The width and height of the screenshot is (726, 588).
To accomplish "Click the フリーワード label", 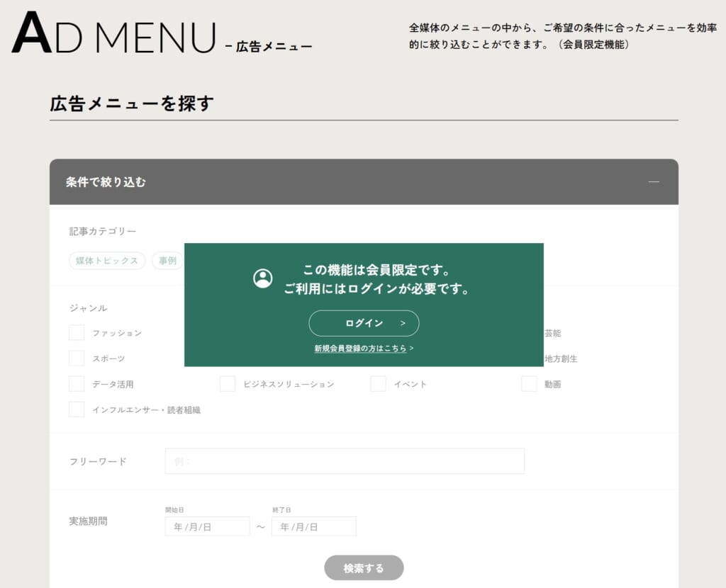I will coord(98,461).
